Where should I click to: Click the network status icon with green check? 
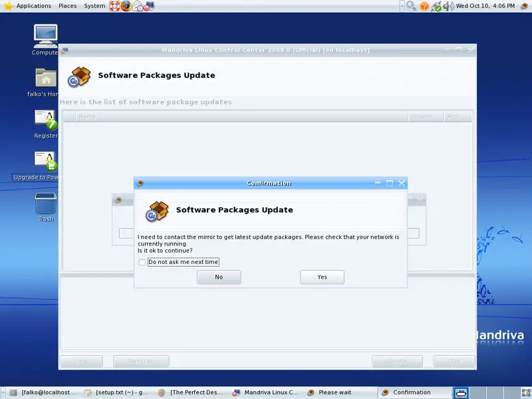coord(436,6)
